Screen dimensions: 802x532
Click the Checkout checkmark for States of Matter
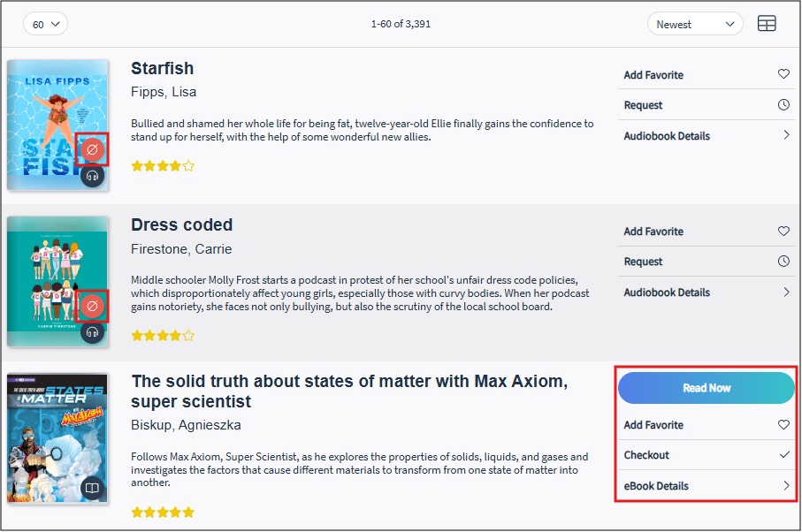pyautogui.click(x=783, y=455)
